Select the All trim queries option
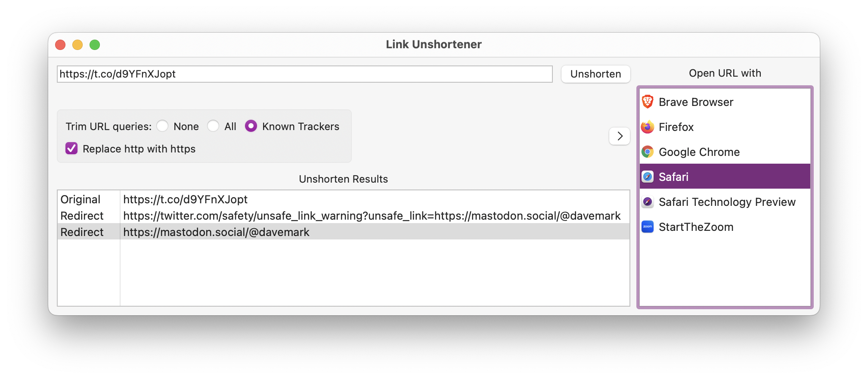Image resolution: width=868 pixels, height=379 pixels. (x=213, y=126)
